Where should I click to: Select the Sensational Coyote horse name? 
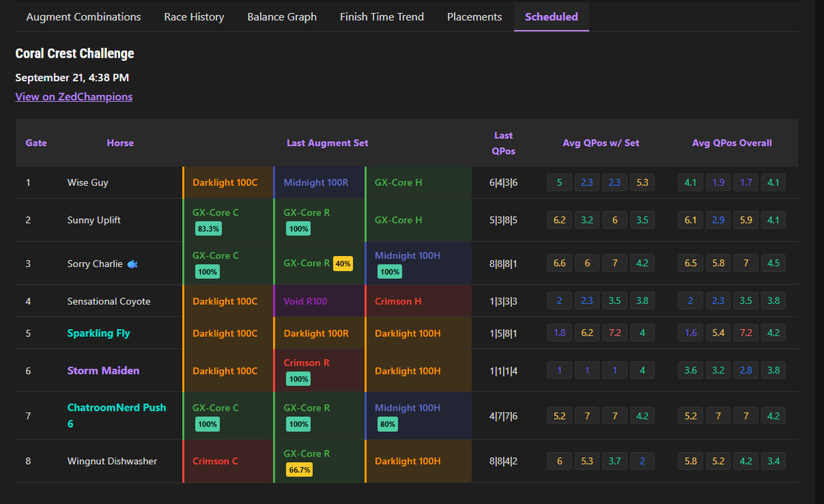tap(109, 301)
